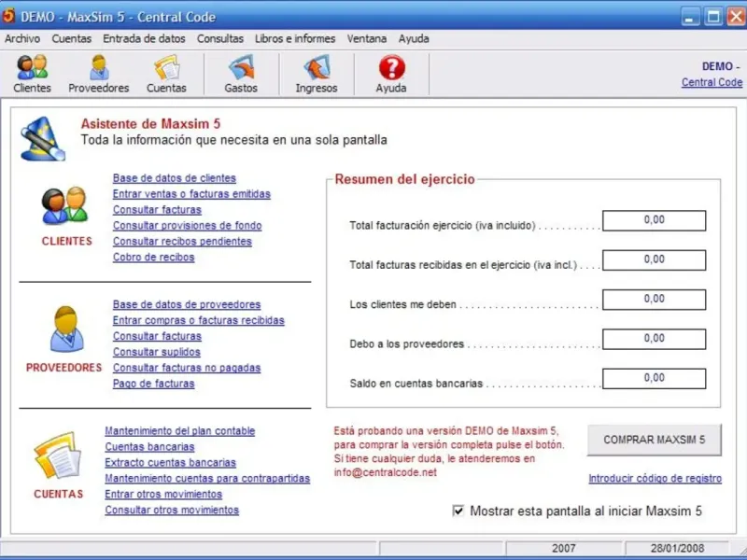Image resolution: width=747 pixels, height=560 pixels.
Task: Click the Saldo en cuentas bancarias field
Action: [655, 379]
